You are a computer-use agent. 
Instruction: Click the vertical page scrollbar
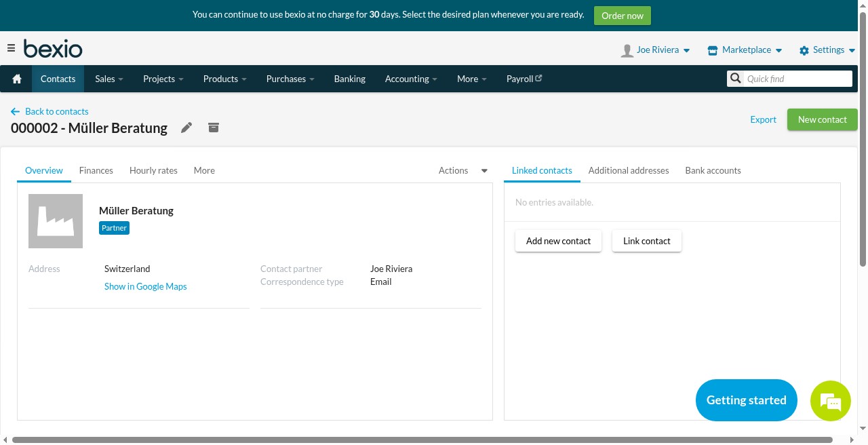pyautogui.click(x=863, y=139)
